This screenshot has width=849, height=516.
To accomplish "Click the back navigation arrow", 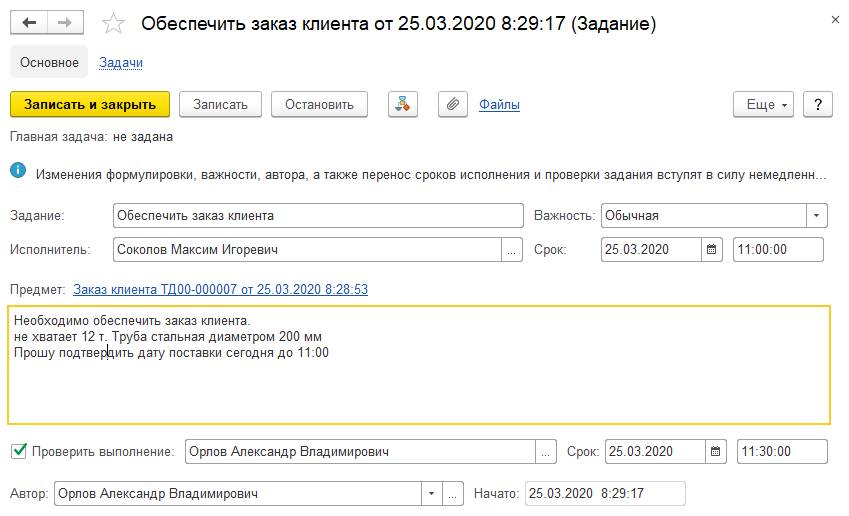I will (x=29, y=22).
